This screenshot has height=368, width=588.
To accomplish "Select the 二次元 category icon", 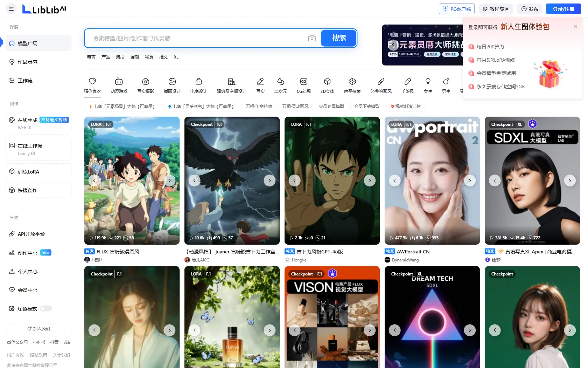I will click(x=281, y=86).
